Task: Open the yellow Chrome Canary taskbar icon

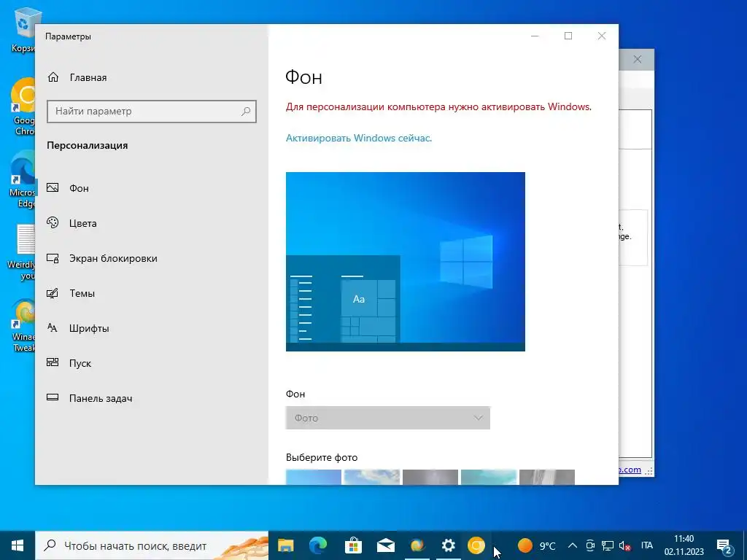Action: [x=476, y=545]
